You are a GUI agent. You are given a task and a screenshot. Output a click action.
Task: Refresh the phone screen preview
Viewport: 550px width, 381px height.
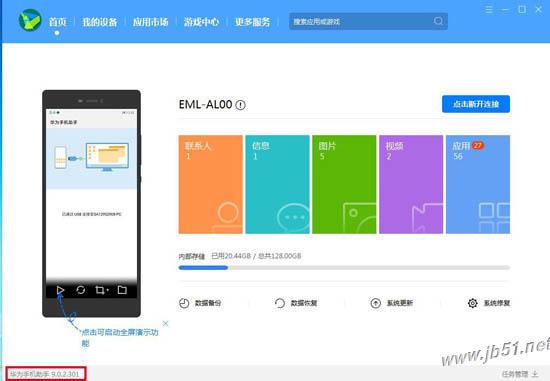pos(81,290)
